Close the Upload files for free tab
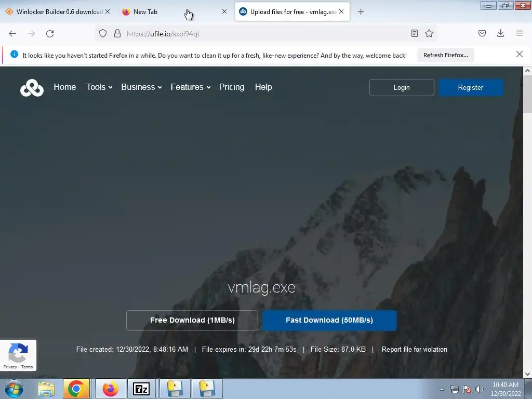The height and width of the screenshot is (399, 532). click(x=341, y=11)
